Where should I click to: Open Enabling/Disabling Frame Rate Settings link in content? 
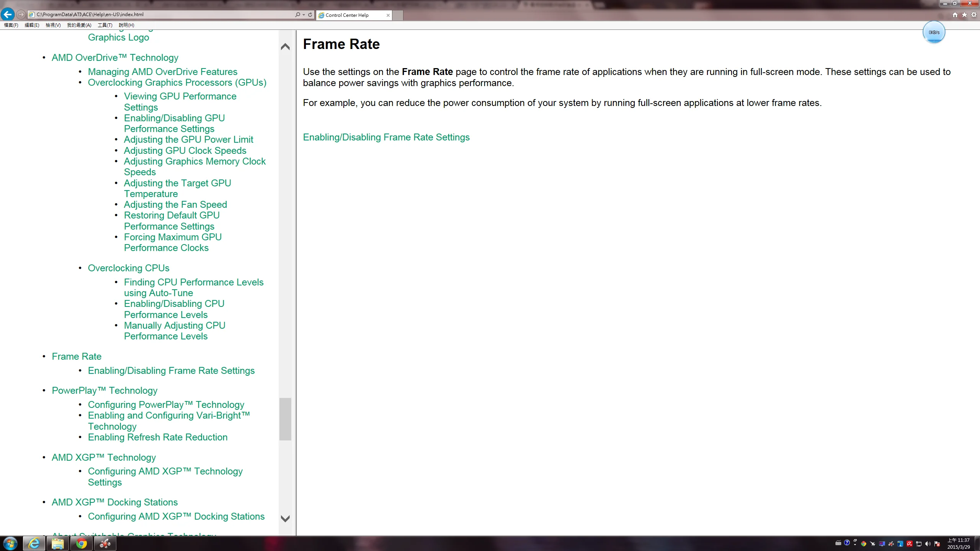tap(386, 137)
